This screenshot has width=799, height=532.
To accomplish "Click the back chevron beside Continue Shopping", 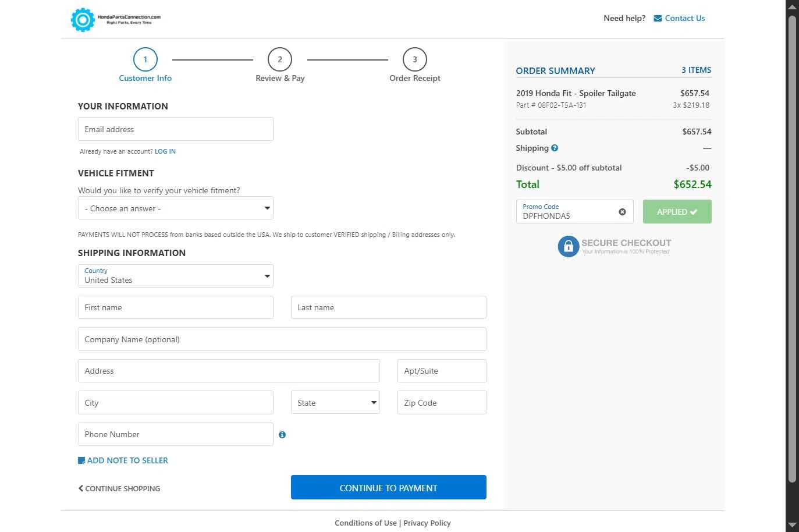I will tap(81, 488).
